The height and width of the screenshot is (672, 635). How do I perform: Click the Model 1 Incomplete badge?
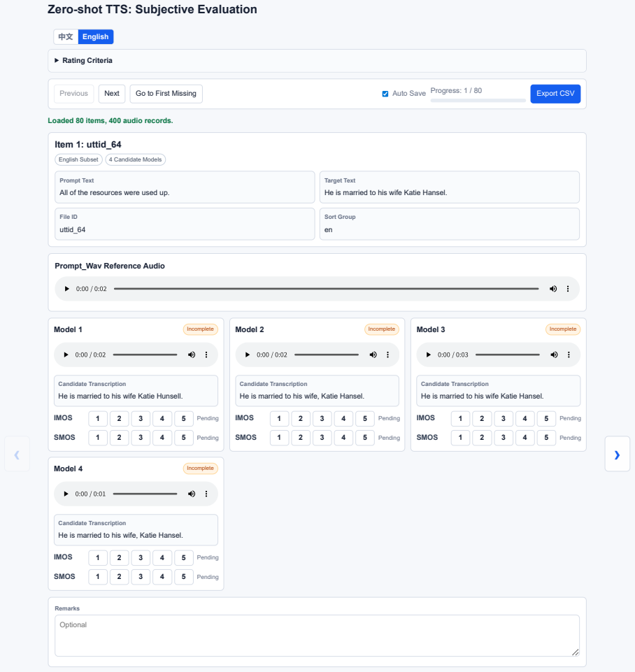pyautogui.click(x=200, y=329)
